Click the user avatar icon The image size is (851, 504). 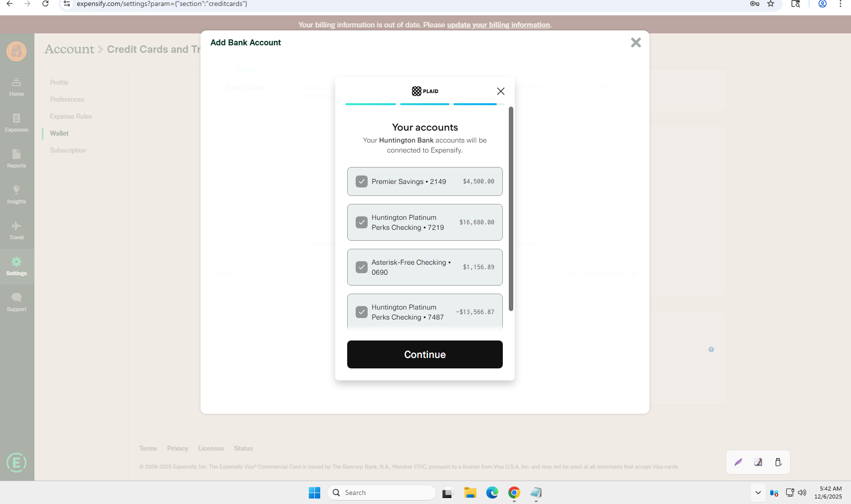pyautogui.click(x=16, y=51)
